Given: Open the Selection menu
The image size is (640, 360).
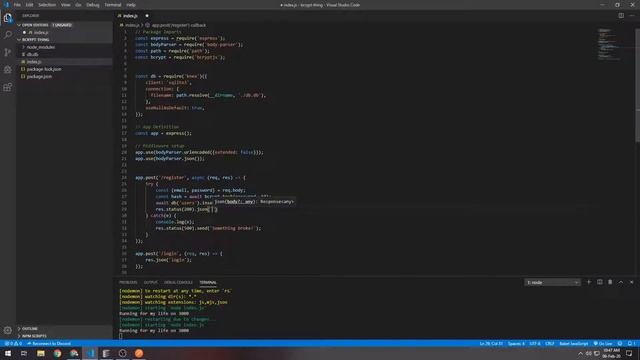Looking at the screenshot, I should pyautogui.click(x=47, y=5).
